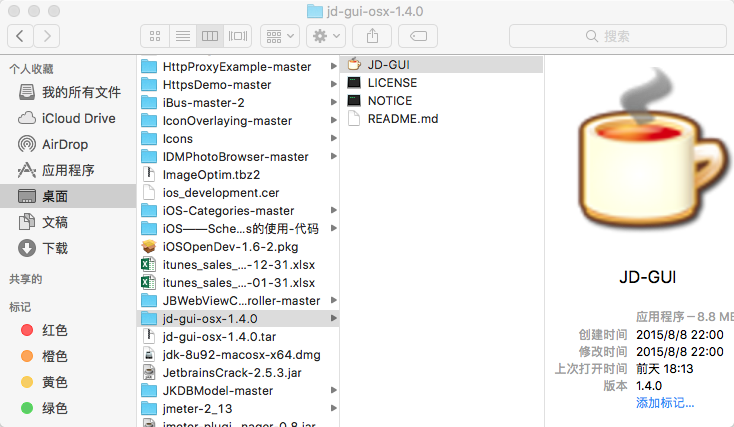
Task: Switch to list view
Action: coord(183,36)
